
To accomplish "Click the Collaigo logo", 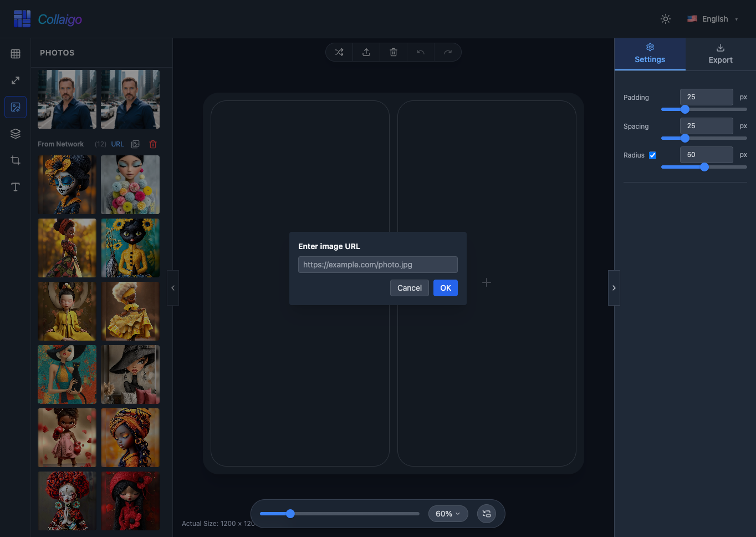I will click(x=48, y=19).
